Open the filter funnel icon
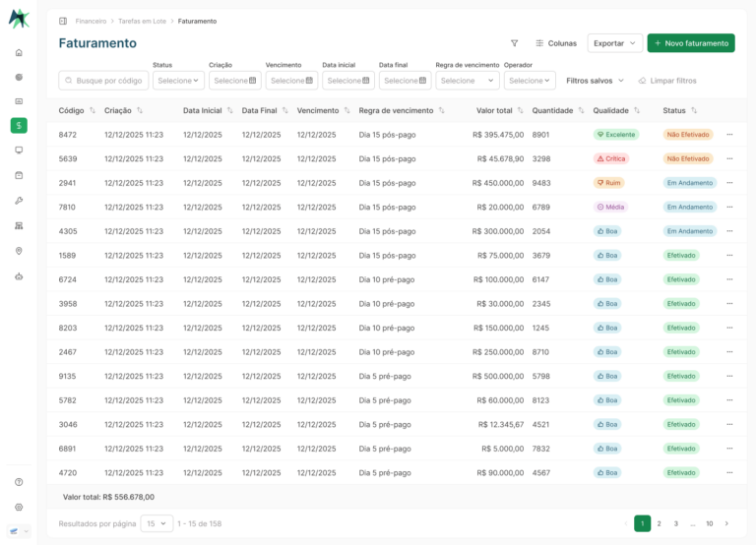 [x=515, y=43]
